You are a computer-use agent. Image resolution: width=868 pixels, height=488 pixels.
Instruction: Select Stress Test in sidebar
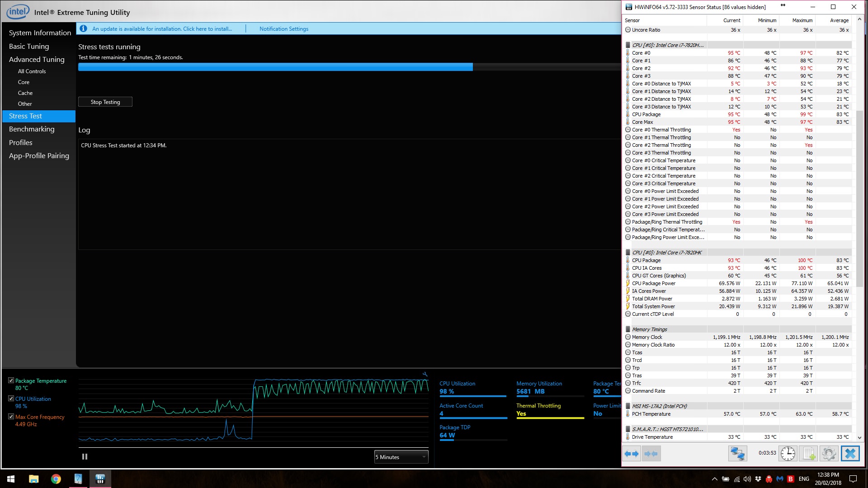pyautogui.click(x=39, y=116)
